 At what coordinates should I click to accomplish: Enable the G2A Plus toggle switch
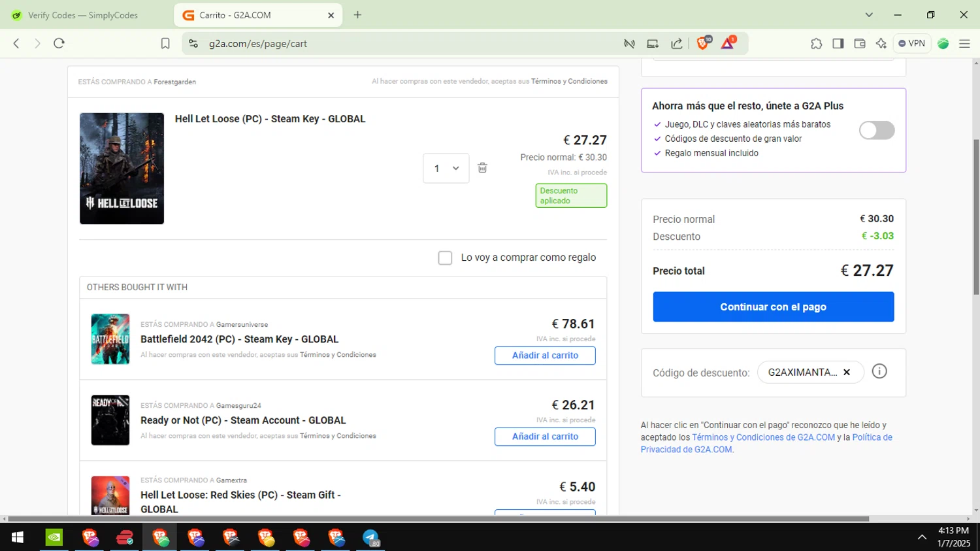pos(877,130)
